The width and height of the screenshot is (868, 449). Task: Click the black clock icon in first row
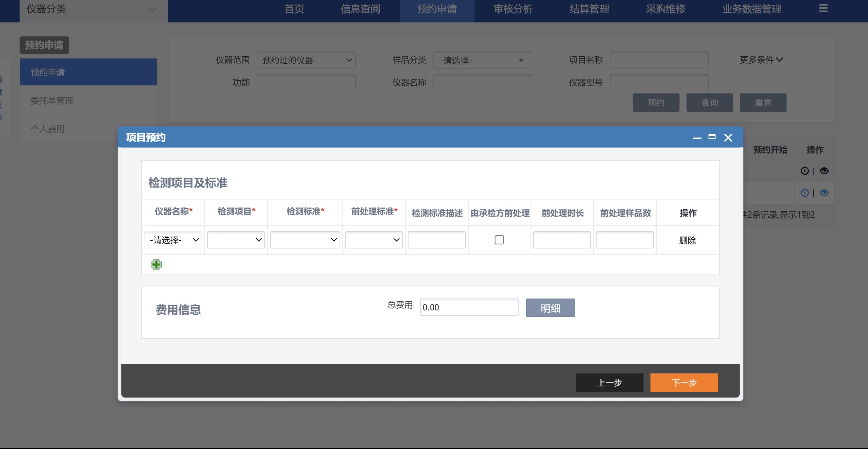click(805, 171)
